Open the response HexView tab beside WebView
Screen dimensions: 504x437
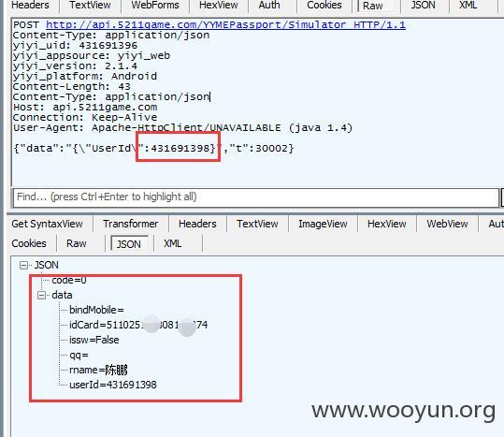(x=387, y=224)
